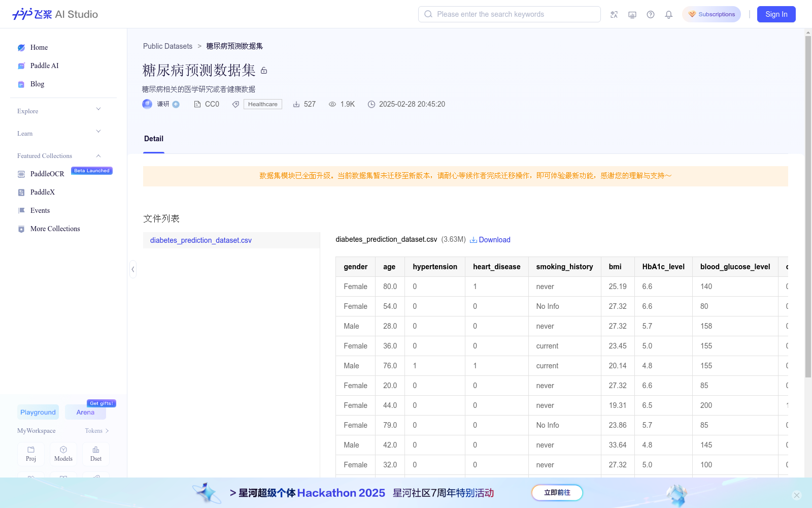Click the CC0 license icon
This screenshot has height=508, width=812.
pos(197,104)
